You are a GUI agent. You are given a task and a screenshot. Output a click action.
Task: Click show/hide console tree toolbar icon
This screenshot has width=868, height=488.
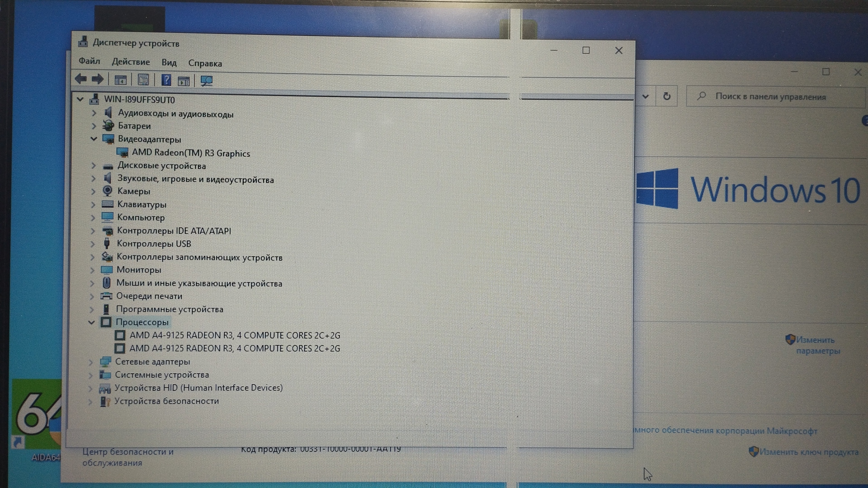click(120, 80)
